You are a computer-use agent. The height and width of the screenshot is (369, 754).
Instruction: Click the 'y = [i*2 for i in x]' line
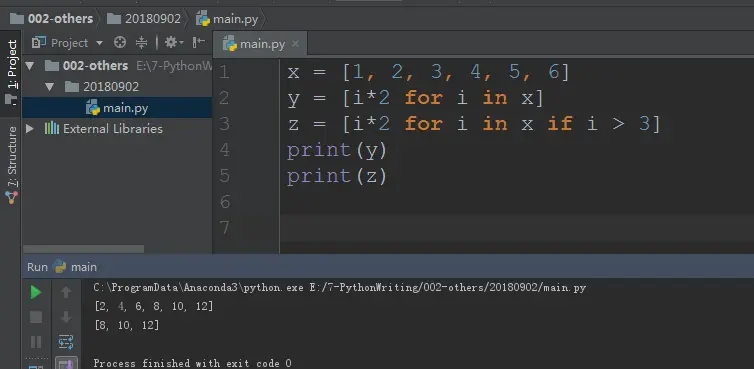[x=415, y=99]
